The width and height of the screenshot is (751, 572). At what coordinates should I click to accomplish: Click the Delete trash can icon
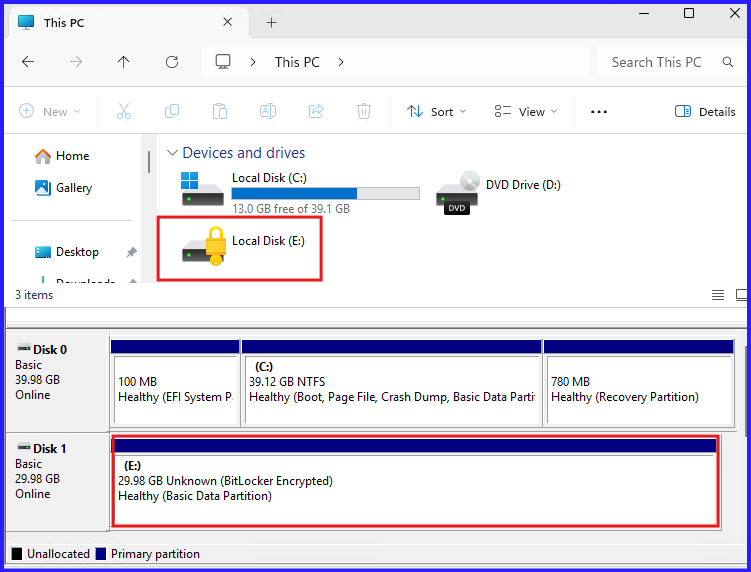tap(364, 112)
